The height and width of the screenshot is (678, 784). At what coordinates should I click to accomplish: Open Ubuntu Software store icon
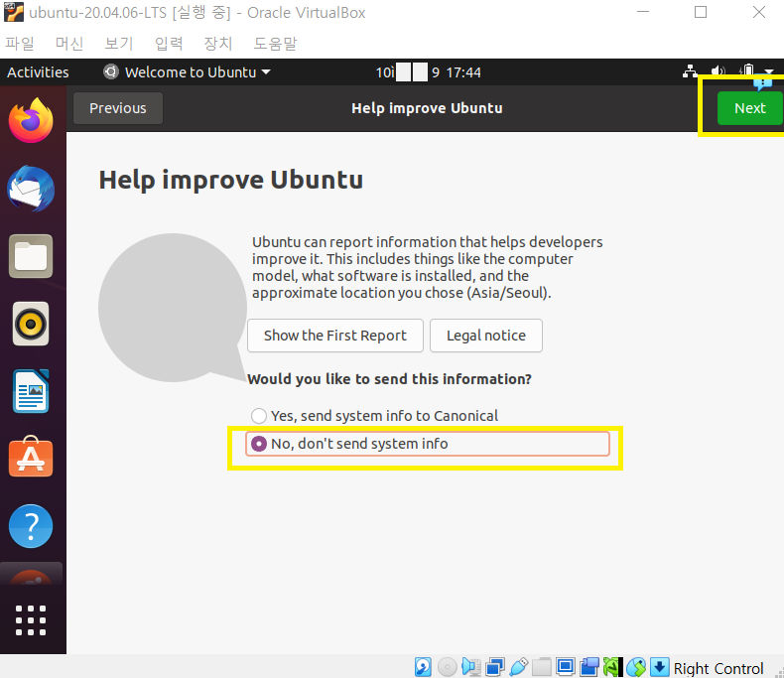(31, 457)
